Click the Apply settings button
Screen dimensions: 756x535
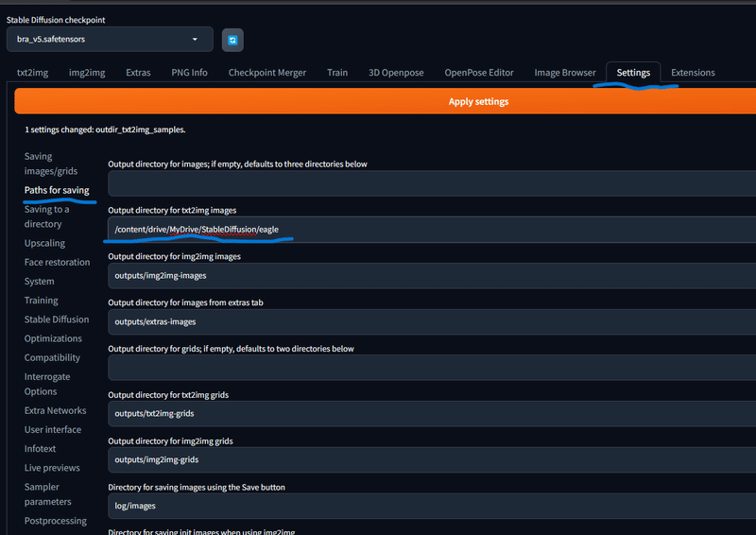click(386, 101)
